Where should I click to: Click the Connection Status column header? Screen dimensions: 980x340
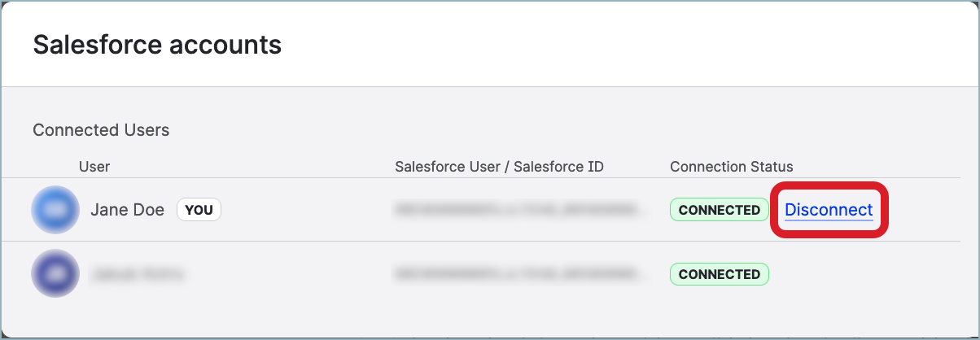731,167
